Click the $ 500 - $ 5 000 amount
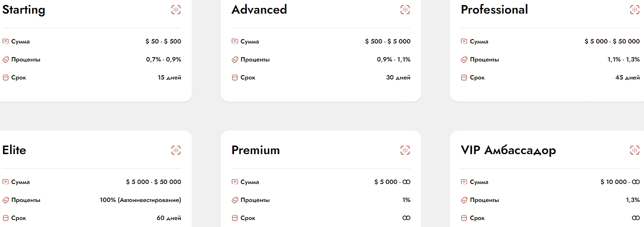This screenshot has width=644, height=227. point(388,42)
